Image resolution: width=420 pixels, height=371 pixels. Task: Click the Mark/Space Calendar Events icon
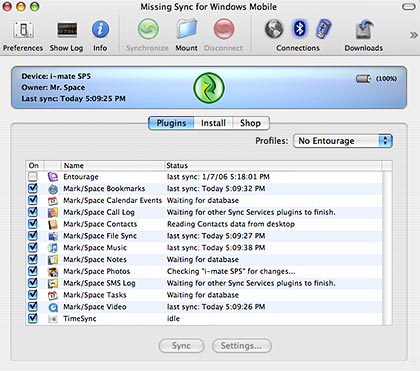click(53, 200)
